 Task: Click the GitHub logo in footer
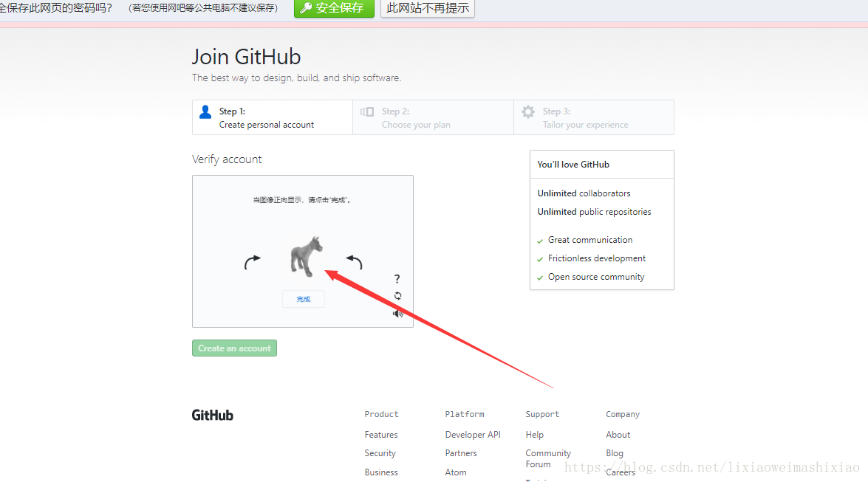point(213,415)
